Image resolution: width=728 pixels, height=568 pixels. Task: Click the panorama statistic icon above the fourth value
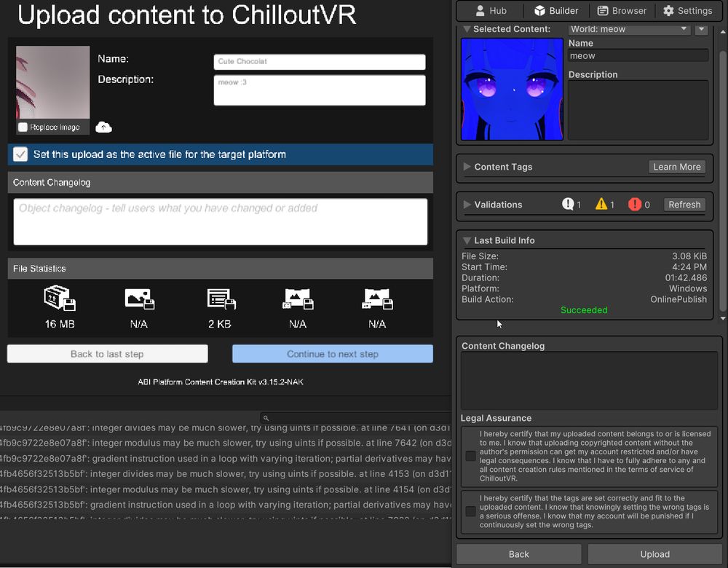(x=298, y=299)
